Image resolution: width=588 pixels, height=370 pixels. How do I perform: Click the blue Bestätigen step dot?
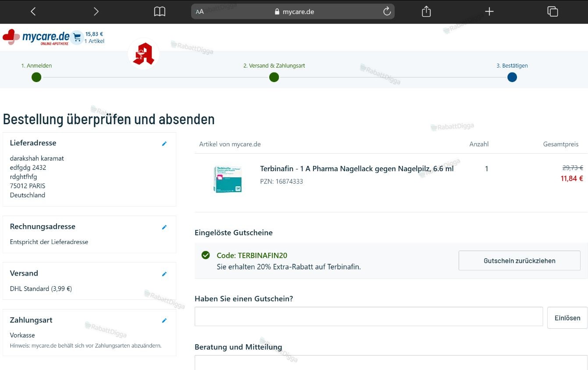click(512, 77)
